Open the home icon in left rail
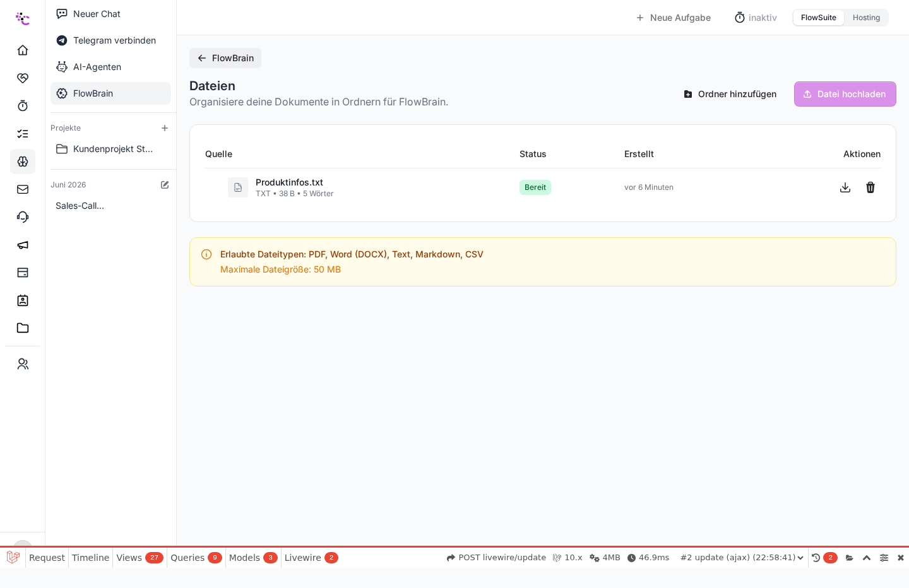This screenshot has width=909, height=588. 23,50
